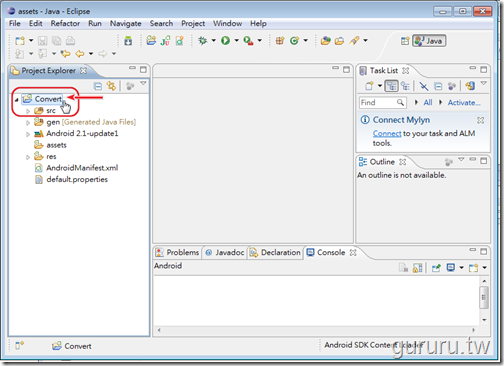Dismiss the Connect Mylyn notice
This screenshot has height=366, width=504.
pyautogui.click(x=480, y=120)
